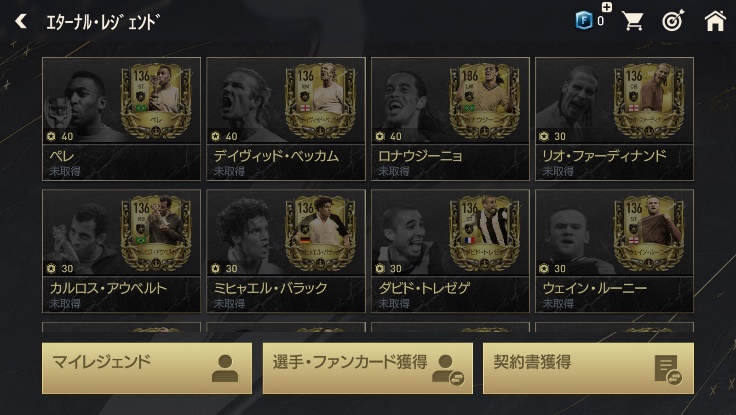Select the カルロス・アウベルト card
The height and width of the screenshot is (415, 736).
(x=122, y=251)
